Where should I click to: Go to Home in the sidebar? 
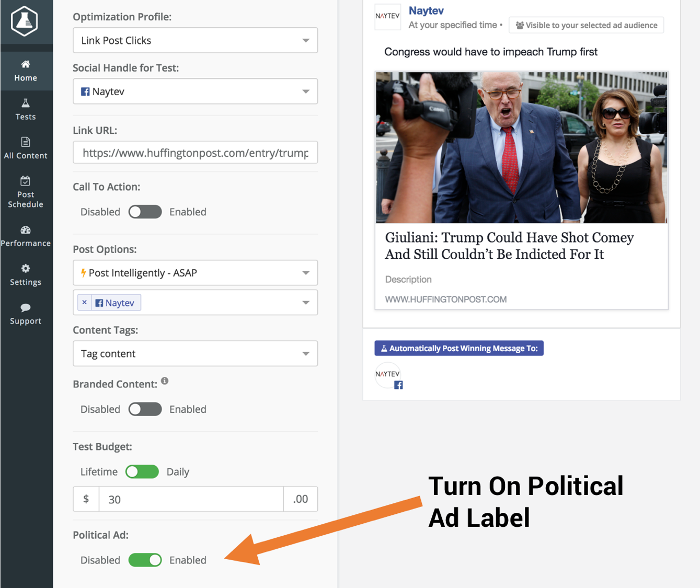coord(26,71)
